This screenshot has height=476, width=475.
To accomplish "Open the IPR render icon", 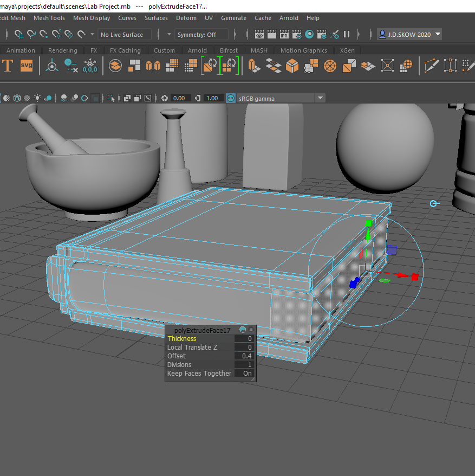I will 284,35.
